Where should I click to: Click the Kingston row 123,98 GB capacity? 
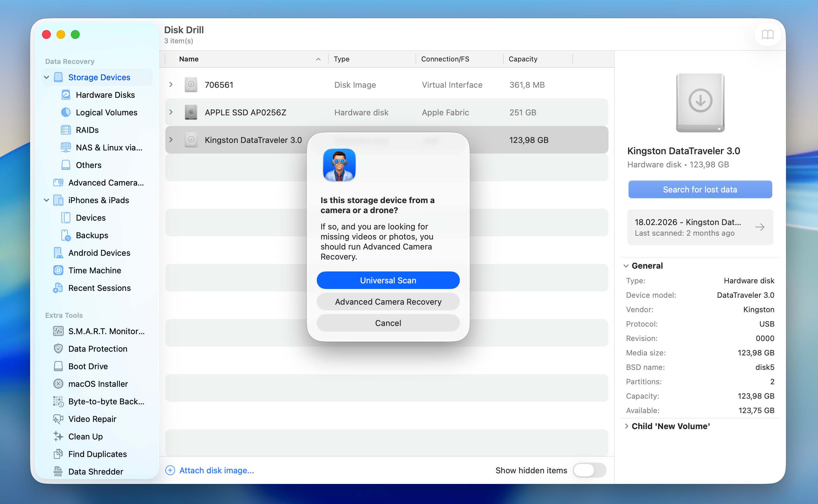(529, 140)
